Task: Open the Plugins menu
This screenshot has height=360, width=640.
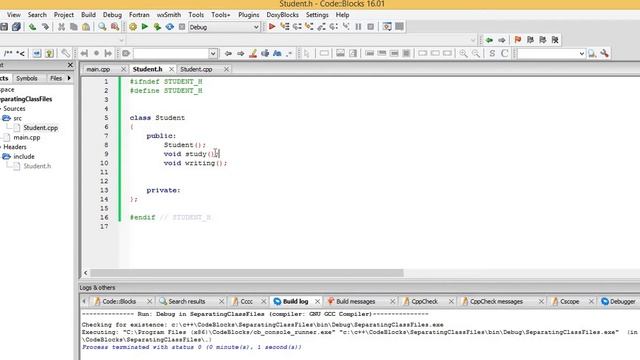Action: (249, 15)
